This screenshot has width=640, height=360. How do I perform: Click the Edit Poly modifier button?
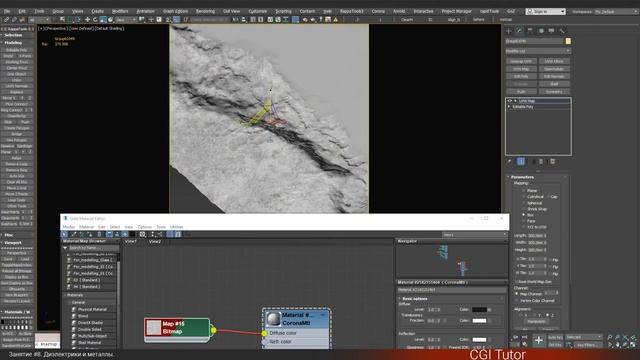(521, 76)
